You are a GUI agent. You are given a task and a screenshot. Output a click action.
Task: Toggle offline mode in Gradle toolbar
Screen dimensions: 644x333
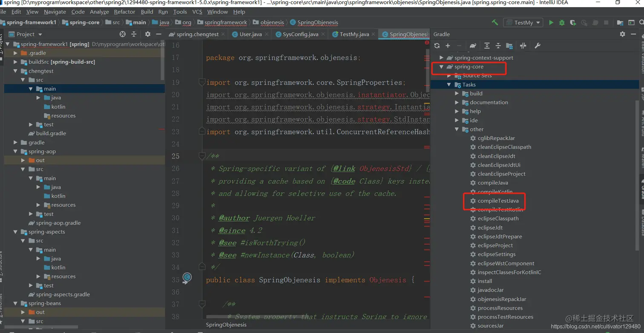click(x=523, y=46)
